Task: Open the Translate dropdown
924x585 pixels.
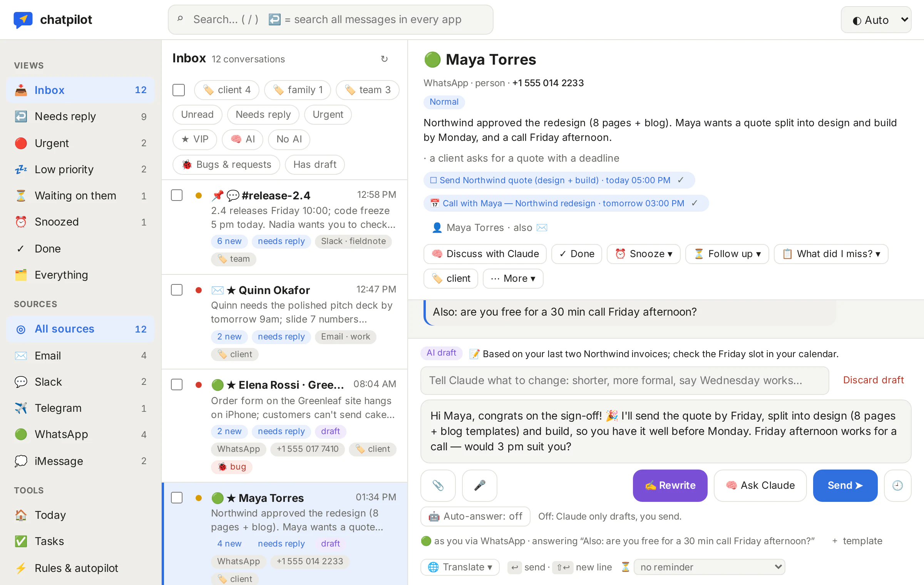Action: click(x=460, y=567)
